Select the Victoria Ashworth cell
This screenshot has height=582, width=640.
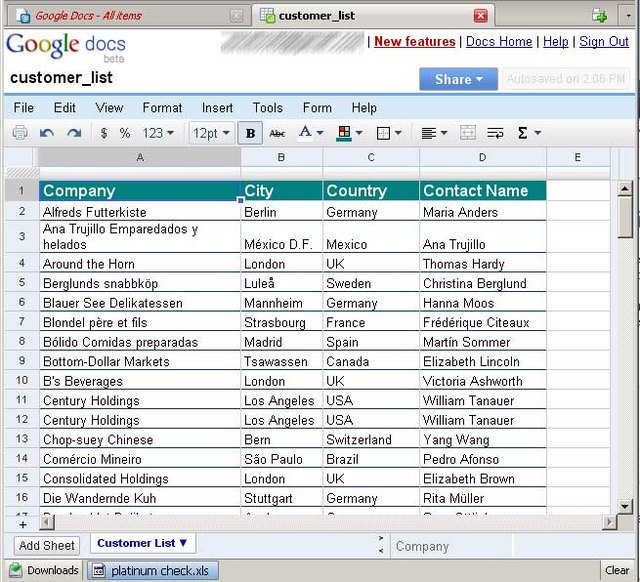[x=482, y=381]
